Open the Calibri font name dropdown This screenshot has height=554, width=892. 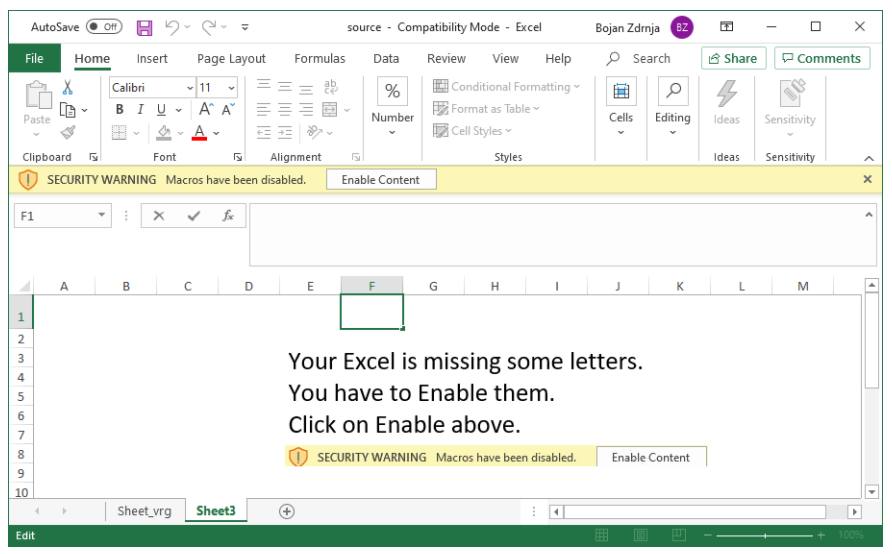190,88
